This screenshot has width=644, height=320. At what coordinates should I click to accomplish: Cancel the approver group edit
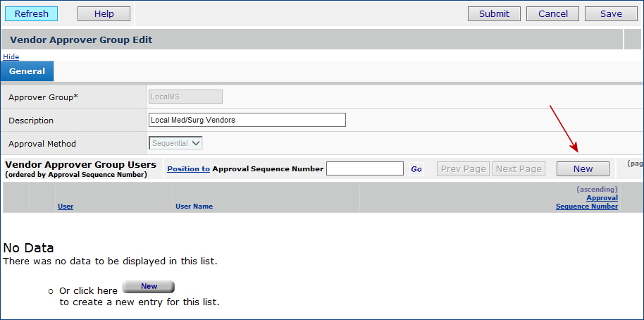pyautogui.click(x=552, y=13)
